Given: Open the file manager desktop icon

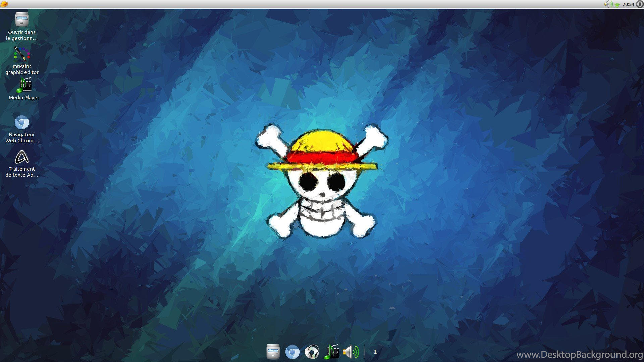Looking at the screenshot, I should 22,19.
